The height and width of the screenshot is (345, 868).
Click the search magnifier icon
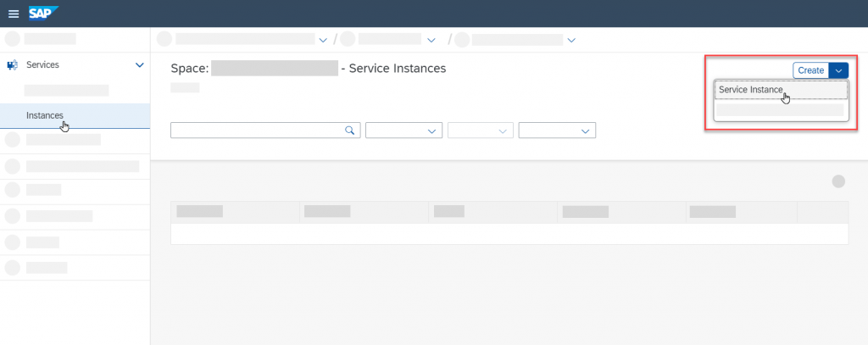(349, 131)
